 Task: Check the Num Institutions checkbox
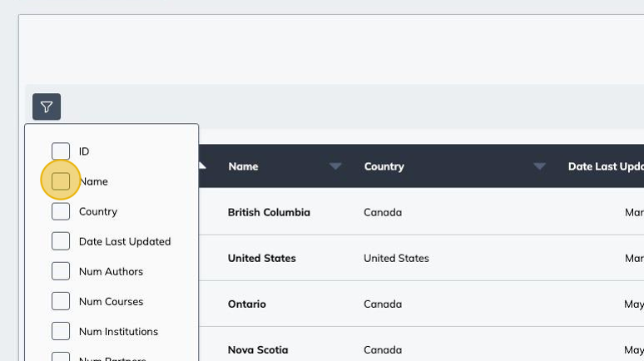[x=61, y=331]
